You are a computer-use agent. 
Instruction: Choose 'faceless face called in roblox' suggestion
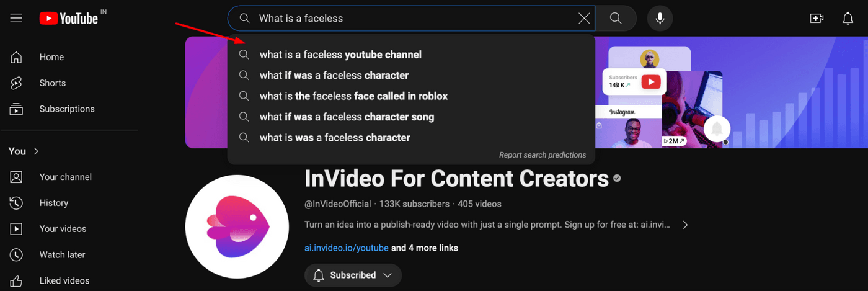tap(353, 96)
